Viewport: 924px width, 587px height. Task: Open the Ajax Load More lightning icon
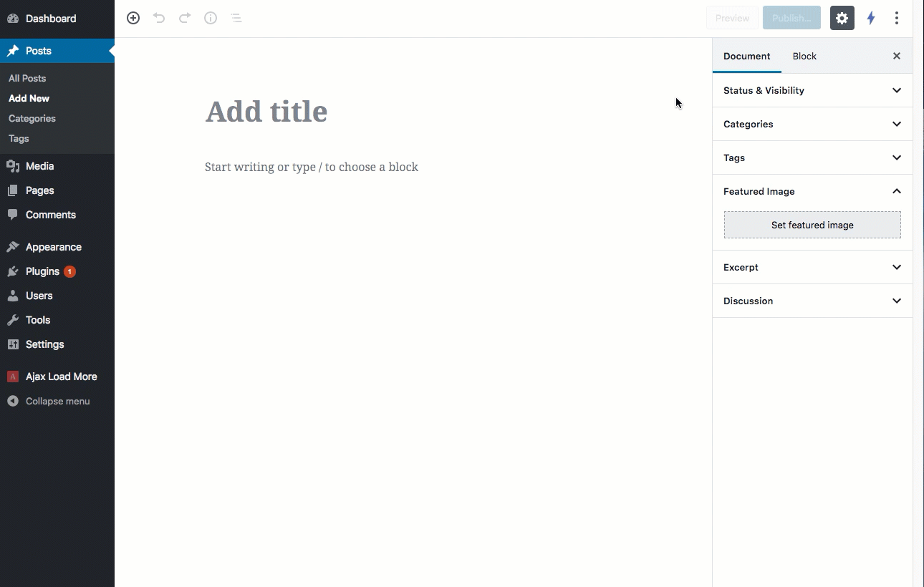pos(871,18)
